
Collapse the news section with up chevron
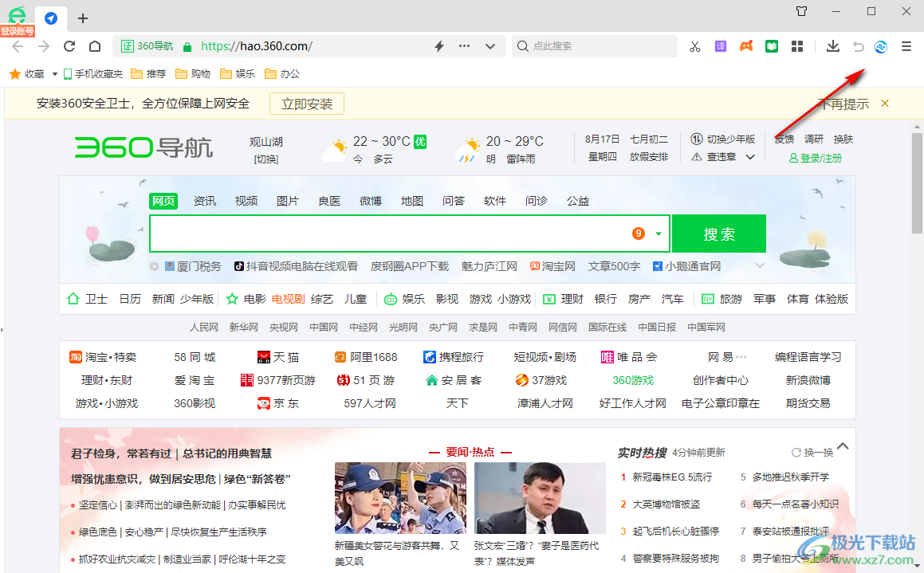click(x=843, y=446)
